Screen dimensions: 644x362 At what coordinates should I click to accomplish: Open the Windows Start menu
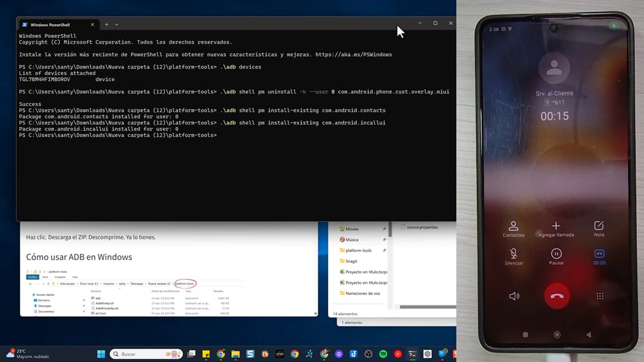coord(101,354)
